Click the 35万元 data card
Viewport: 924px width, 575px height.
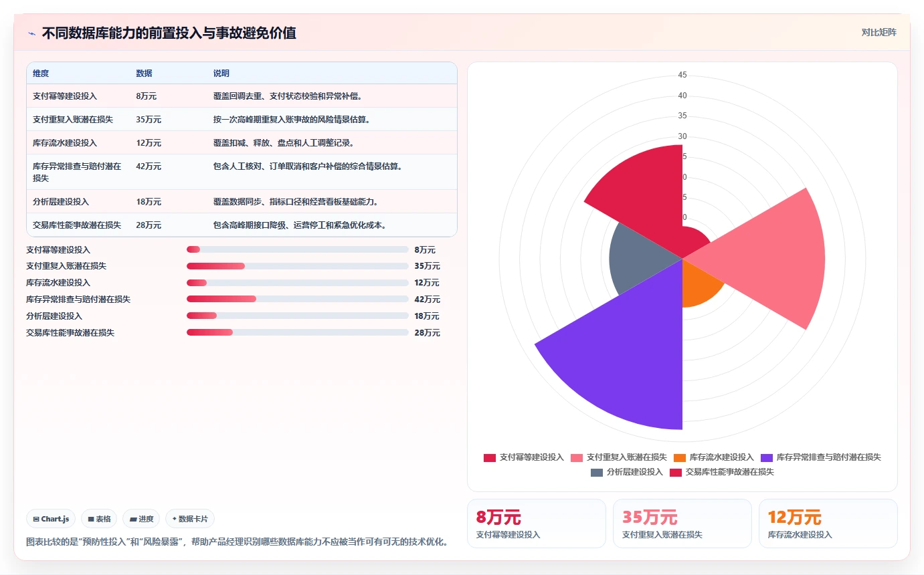click(682, 524)
